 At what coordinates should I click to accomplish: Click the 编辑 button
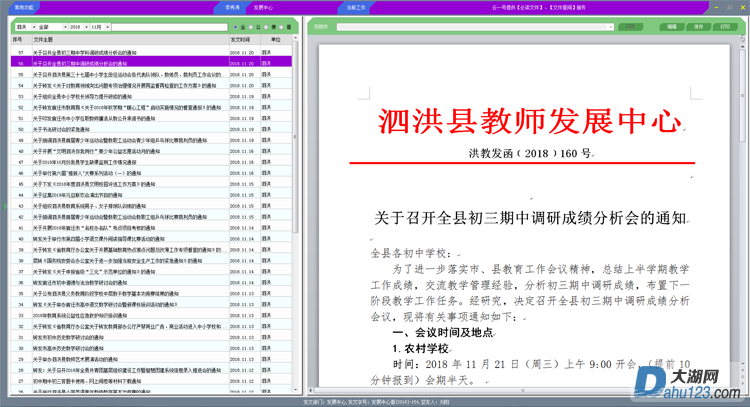[672, 27]
